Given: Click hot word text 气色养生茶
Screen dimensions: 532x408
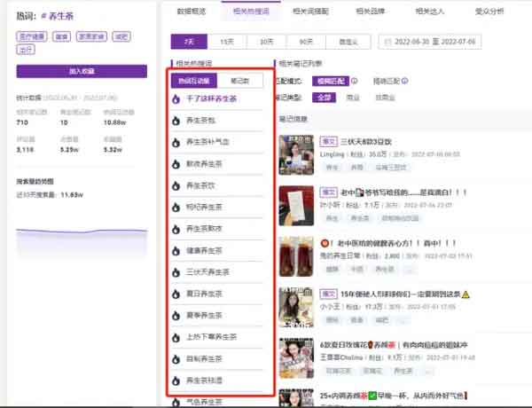Looking at the screenshot, I should pyautogui.click(x=204, y=402).
